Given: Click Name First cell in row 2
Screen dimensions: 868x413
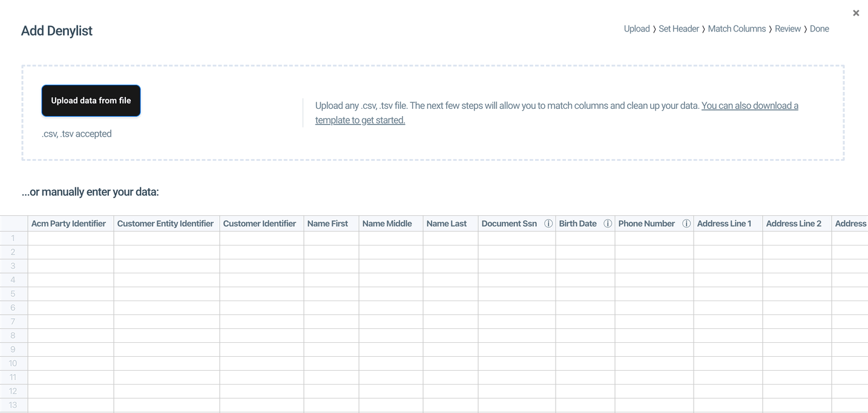Looking at the screenshot, I should tap(331, 252).
